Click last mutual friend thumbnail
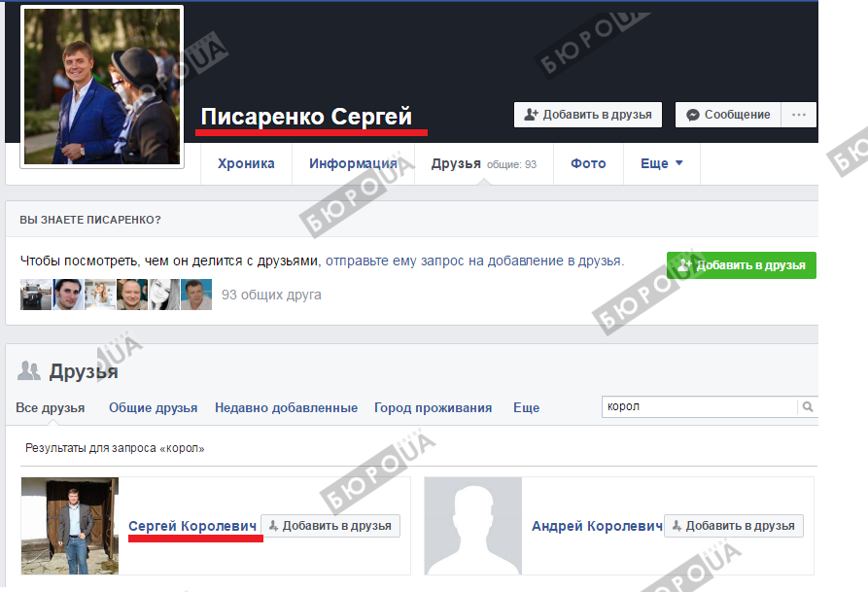The image size is (868, 592). pyautogui.click(x=196, y=295)
